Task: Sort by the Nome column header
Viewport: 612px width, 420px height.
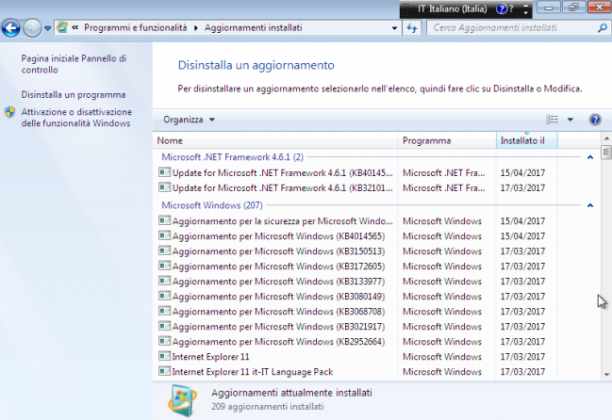Action: (x=275, y=141)
